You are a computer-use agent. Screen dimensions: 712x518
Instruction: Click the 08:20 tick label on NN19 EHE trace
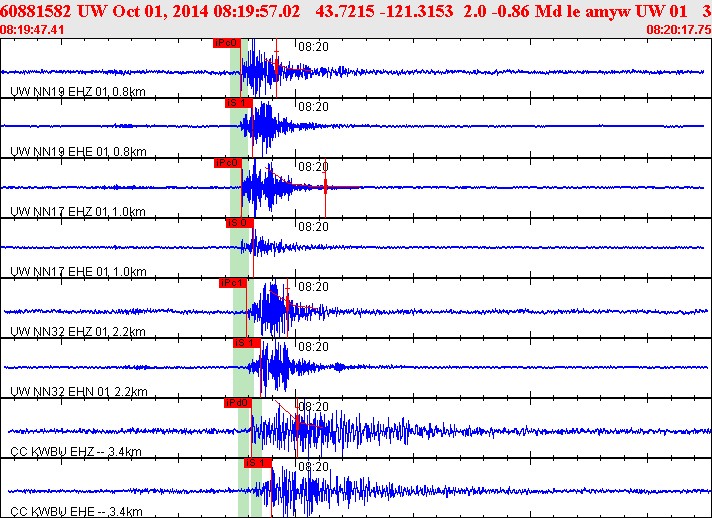coord(313,107)
